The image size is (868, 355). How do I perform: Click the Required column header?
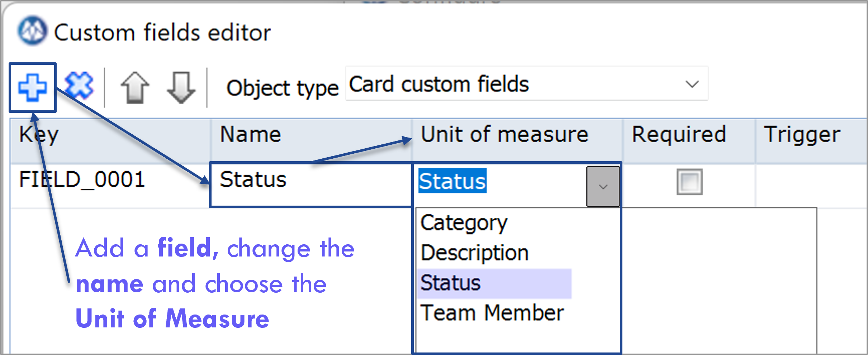point(689,140)
